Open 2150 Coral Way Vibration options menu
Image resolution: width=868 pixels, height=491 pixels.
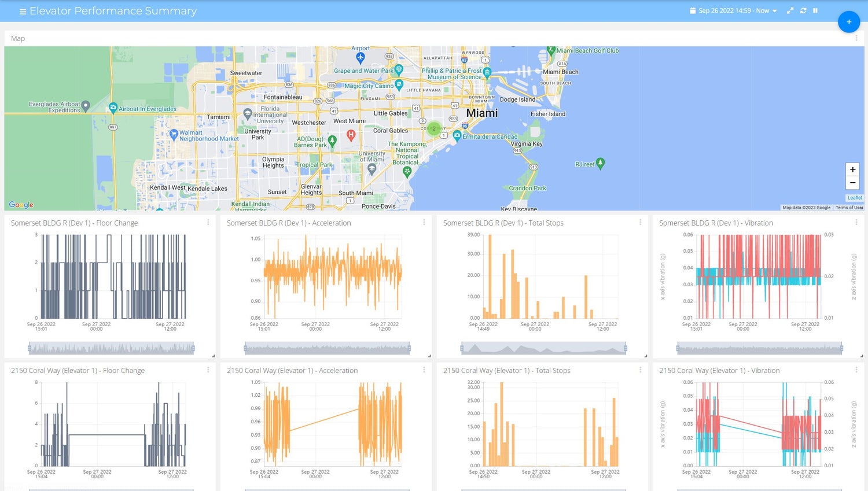pos(856,370)
